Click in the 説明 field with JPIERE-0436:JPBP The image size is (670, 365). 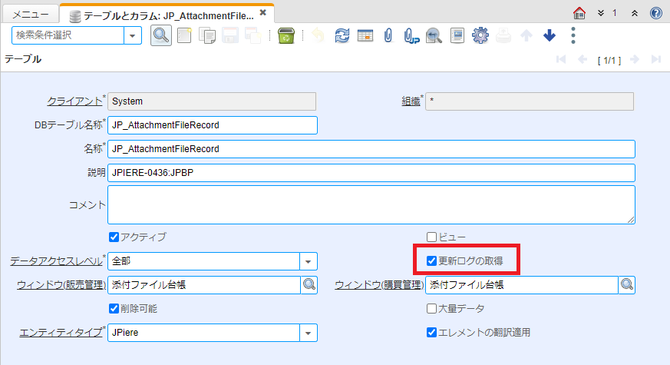click(x=371, y=173)
